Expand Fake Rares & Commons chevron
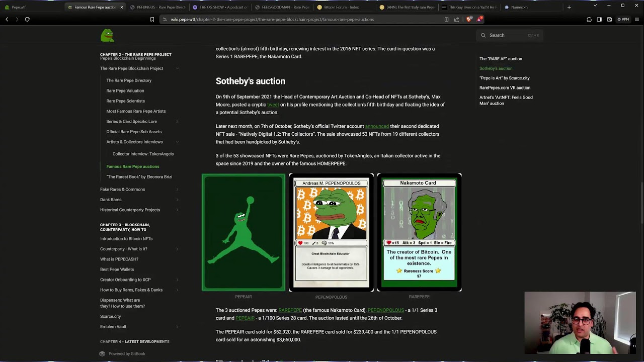644x362 pixels. (x=177, y=190)
